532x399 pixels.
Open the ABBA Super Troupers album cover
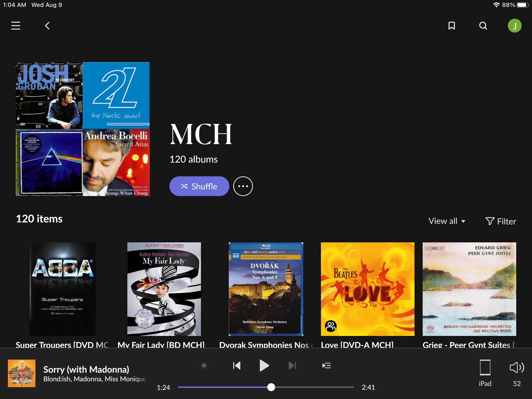pyautogui.click(x=63, y=289)
